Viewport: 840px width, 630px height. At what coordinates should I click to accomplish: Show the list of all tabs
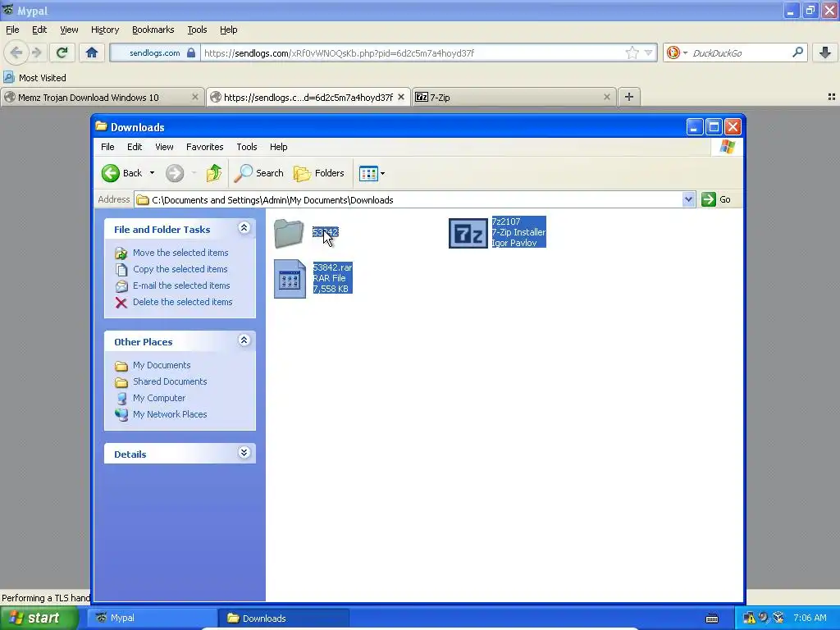tap(832, 97)
